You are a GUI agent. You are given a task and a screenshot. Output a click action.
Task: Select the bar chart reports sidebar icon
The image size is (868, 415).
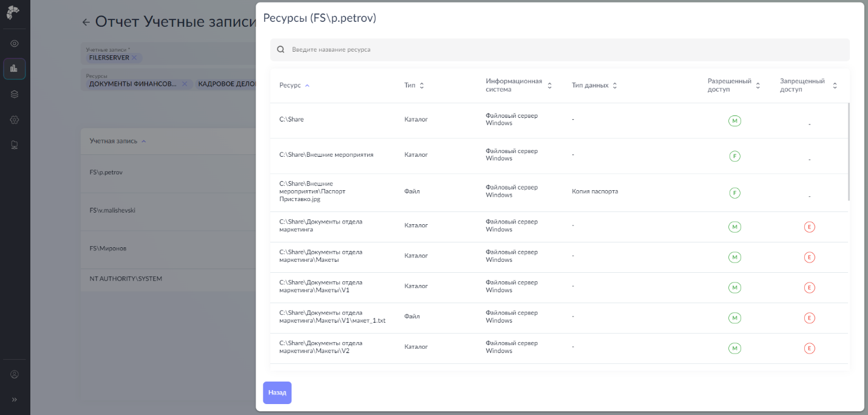[x=15, y=69]
